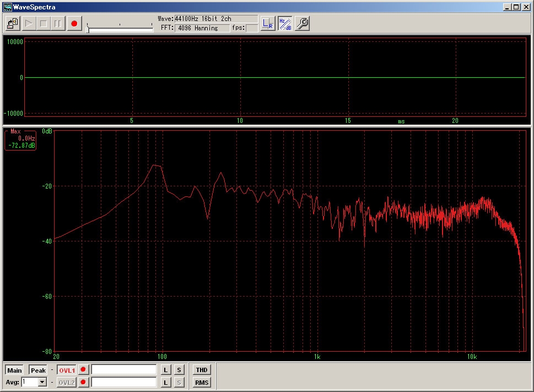Toggle the OVL1 overlay display
The width and height of the screenshot is (534, 392).
67,370
